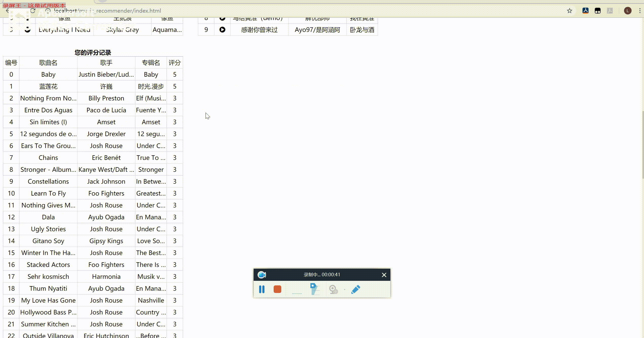
Task: Open the black two-circles extension icon
Action: click(598, 11)
